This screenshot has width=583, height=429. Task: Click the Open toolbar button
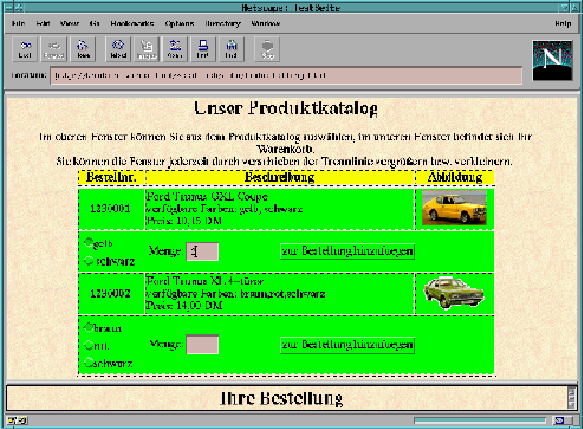click(175, 49)
